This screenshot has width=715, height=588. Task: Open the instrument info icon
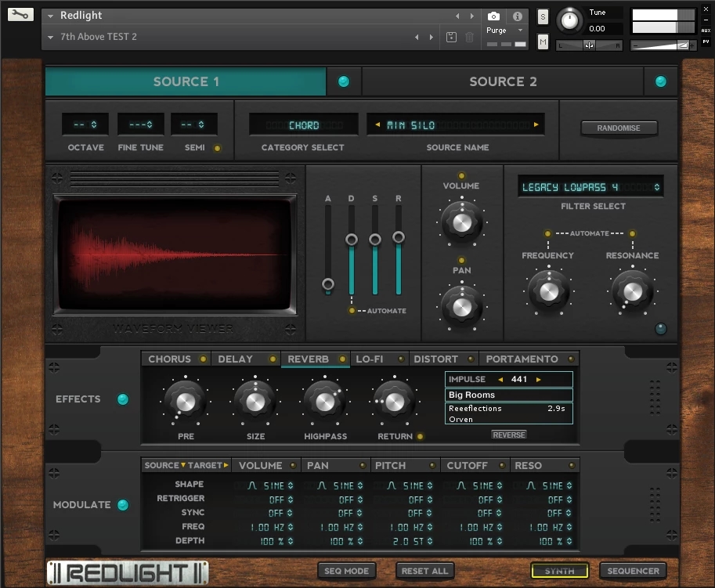point(517,16)
